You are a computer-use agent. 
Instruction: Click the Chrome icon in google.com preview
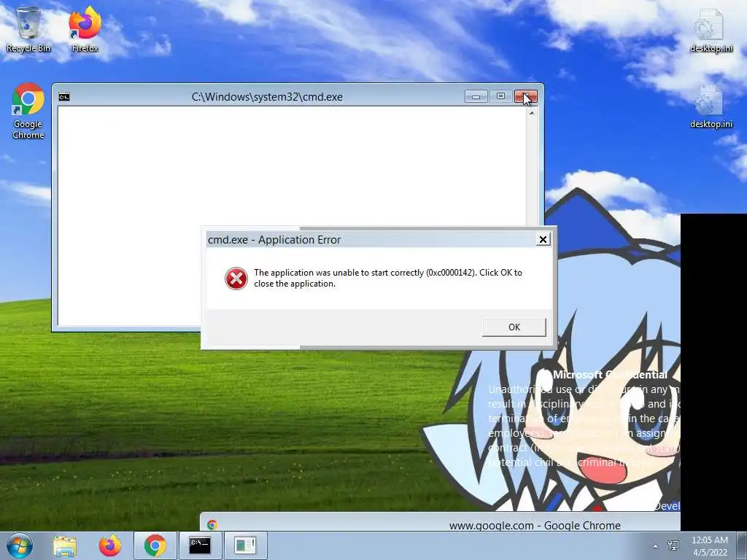[x=212, y=525]
